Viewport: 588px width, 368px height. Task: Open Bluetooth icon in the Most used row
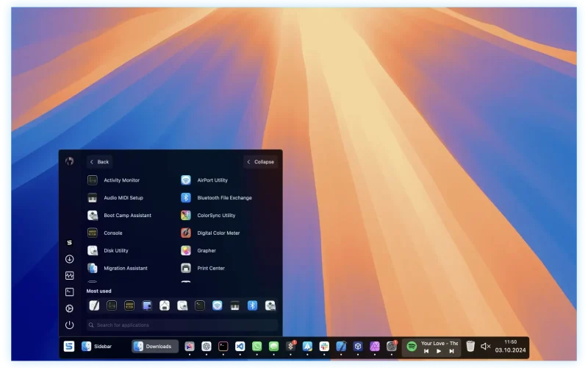coord(253,305)
